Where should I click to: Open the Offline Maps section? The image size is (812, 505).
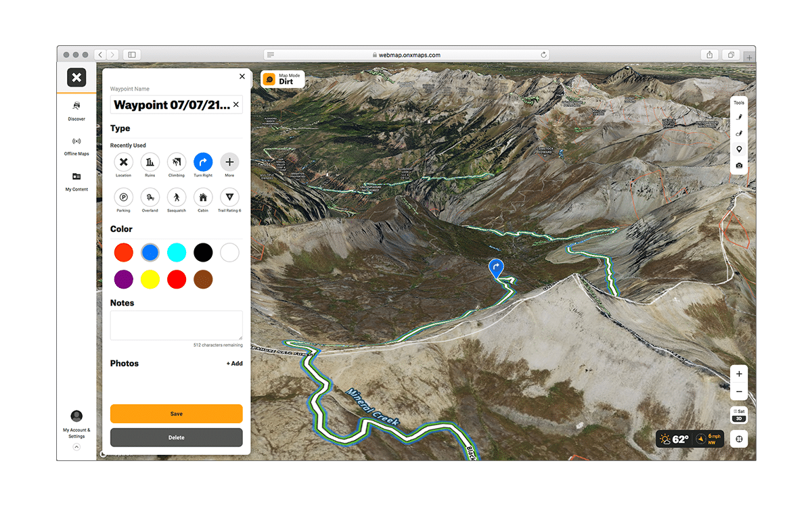tap(76, 145)
